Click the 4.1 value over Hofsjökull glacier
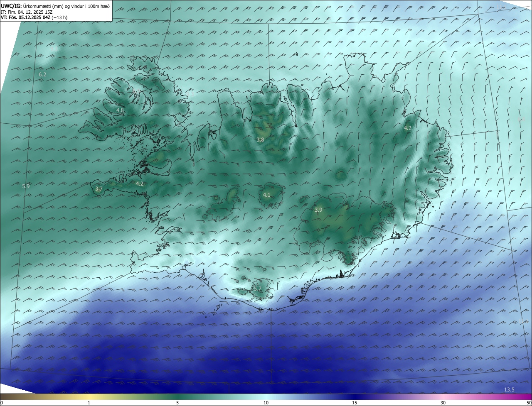This screenshot has height=406, width=532. click(x=267, y=194)
